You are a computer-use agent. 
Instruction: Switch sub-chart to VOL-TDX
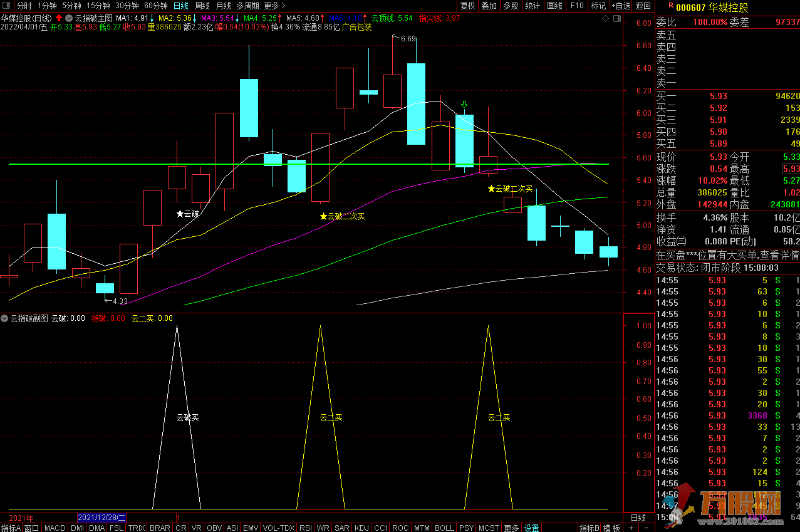(279, 528)
